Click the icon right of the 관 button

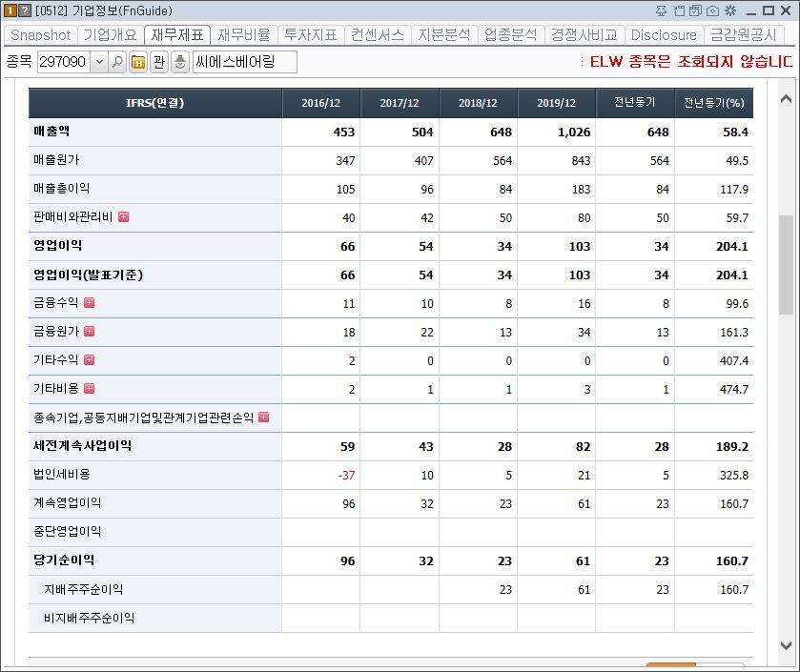[x=177, y=61]
